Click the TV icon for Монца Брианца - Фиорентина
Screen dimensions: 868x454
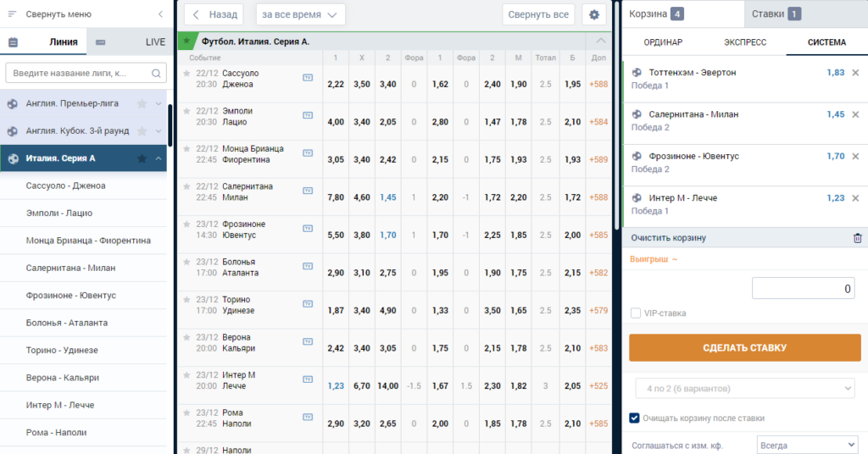pos(308,153)
